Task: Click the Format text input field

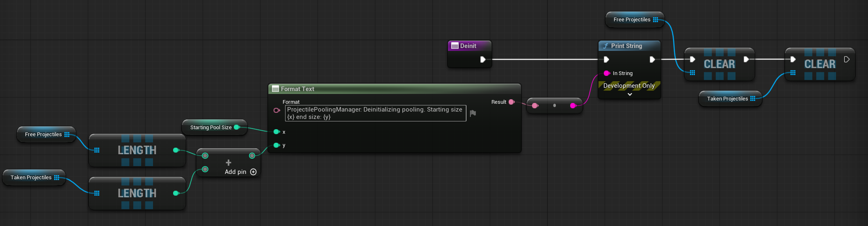Action: tap(375, 113)
